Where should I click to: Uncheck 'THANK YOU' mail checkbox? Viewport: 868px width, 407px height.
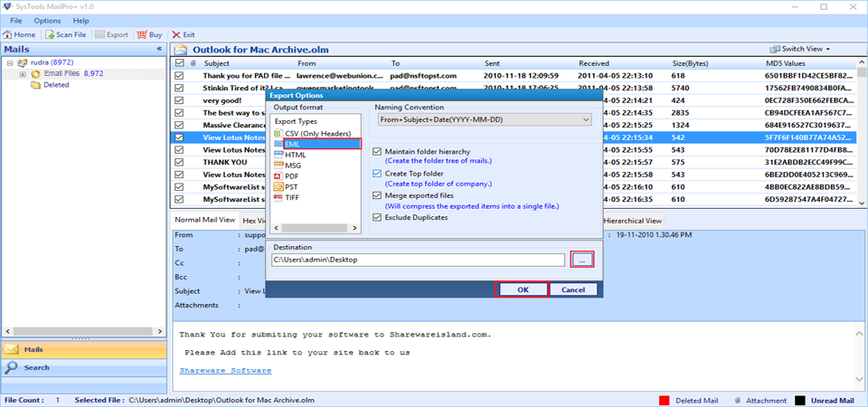[179, 162]
